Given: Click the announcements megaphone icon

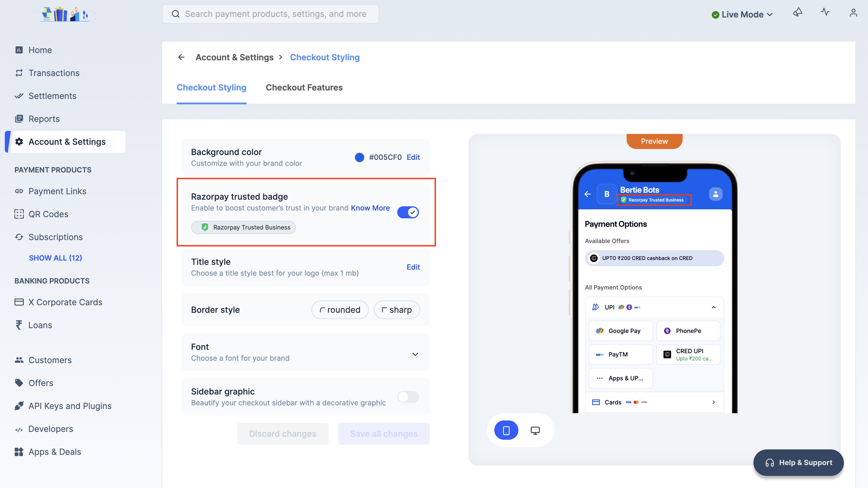Looking at the screenshot, I should pyautogui.click(x=797, y=13).
